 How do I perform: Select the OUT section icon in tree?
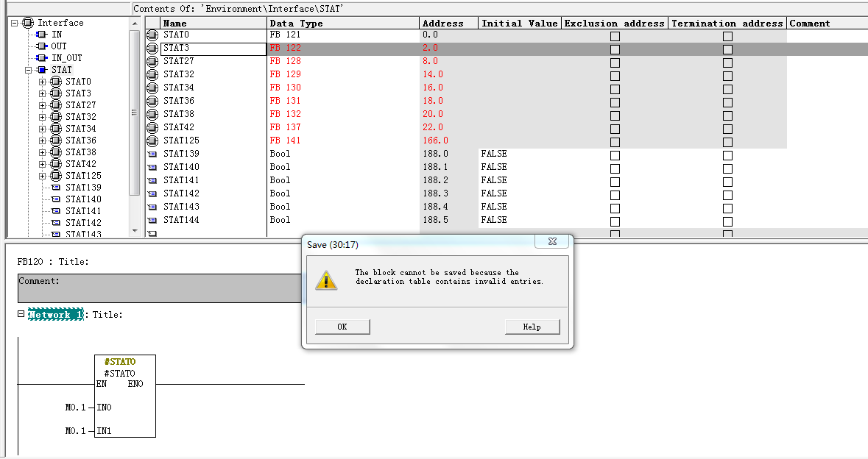point(42,46)
